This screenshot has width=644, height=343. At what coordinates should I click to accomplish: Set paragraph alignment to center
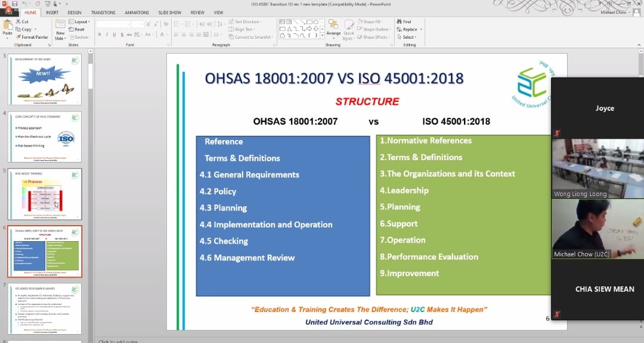coord(183,35)
